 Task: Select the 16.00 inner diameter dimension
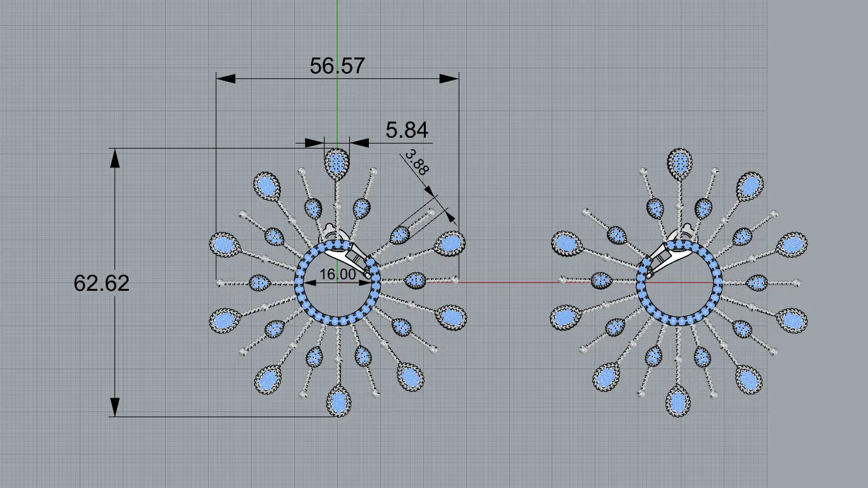pos(337,274)
